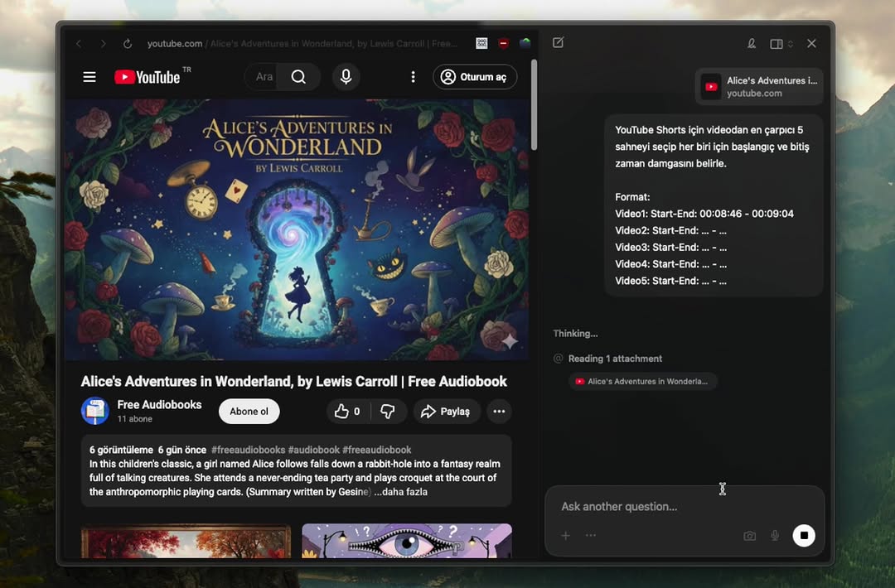The width and height of the screenshot is (895, 588).
Task: Open the Alice's Adventures youtube.com attachment card
Action: point(759,87)
